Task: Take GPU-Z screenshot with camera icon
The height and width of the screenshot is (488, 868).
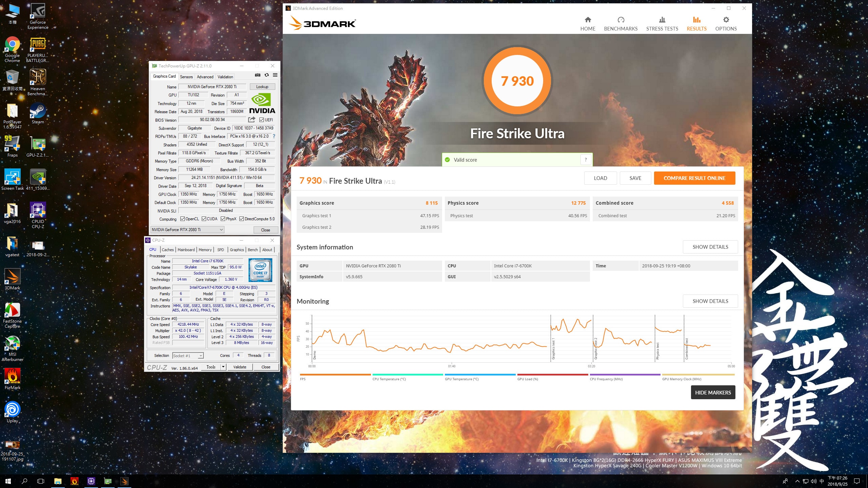Action: [x=258, y=75]
